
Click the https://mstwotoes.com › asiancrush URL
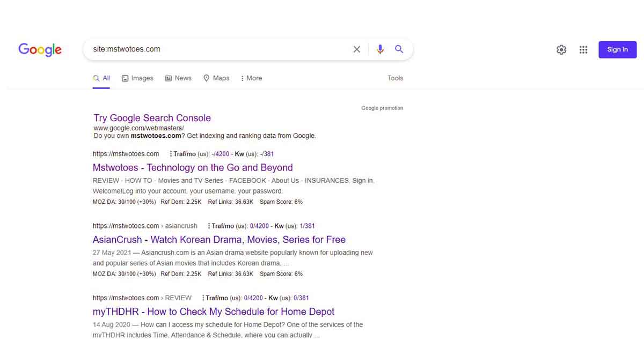[145, 226]
